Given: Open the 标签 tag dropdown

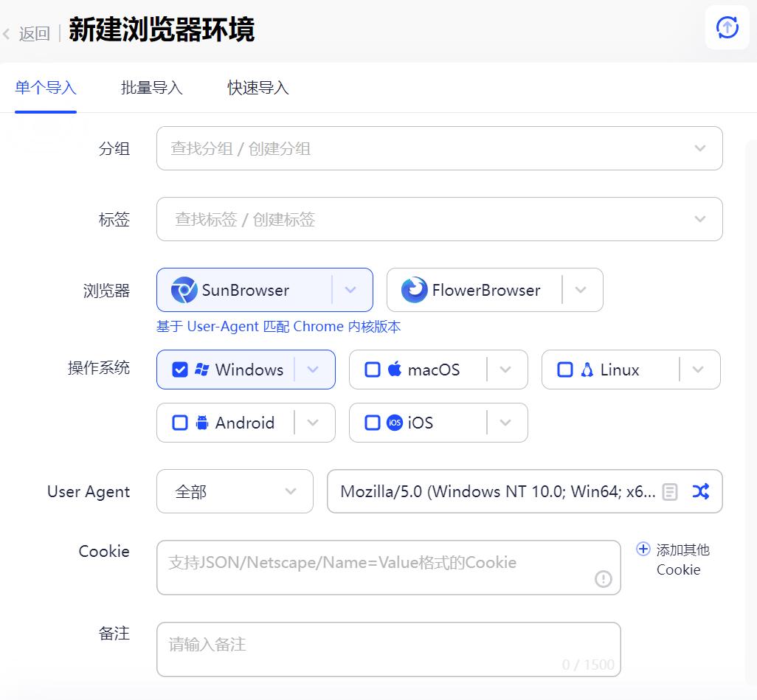Looking at the screenshot, I should click(699, 219).
